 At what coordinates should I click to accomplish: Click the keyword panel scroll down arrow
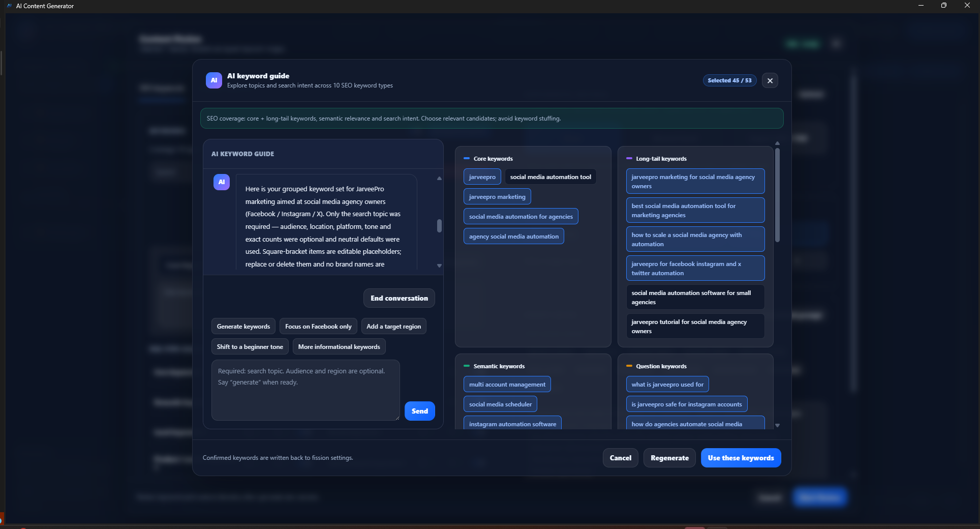pyautogui.click(x=777, y=425)
